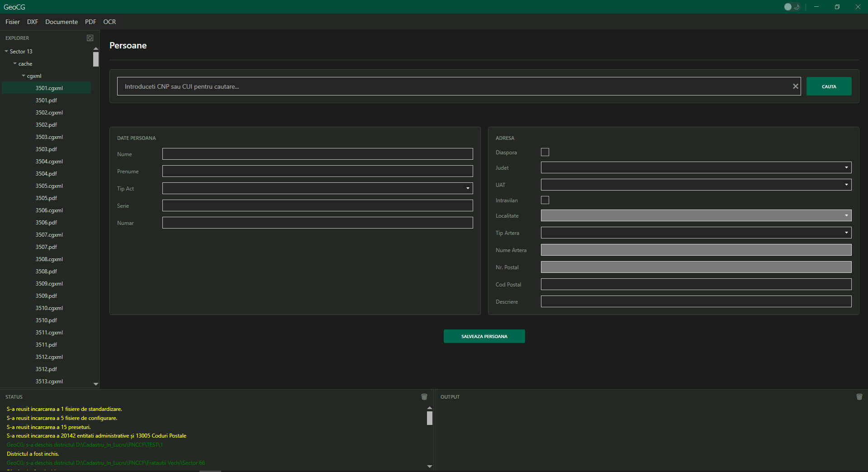Open the Documente menu
The width and height of the screenshot is (868, 472).
pyautogui.click(x=62, y=22)
